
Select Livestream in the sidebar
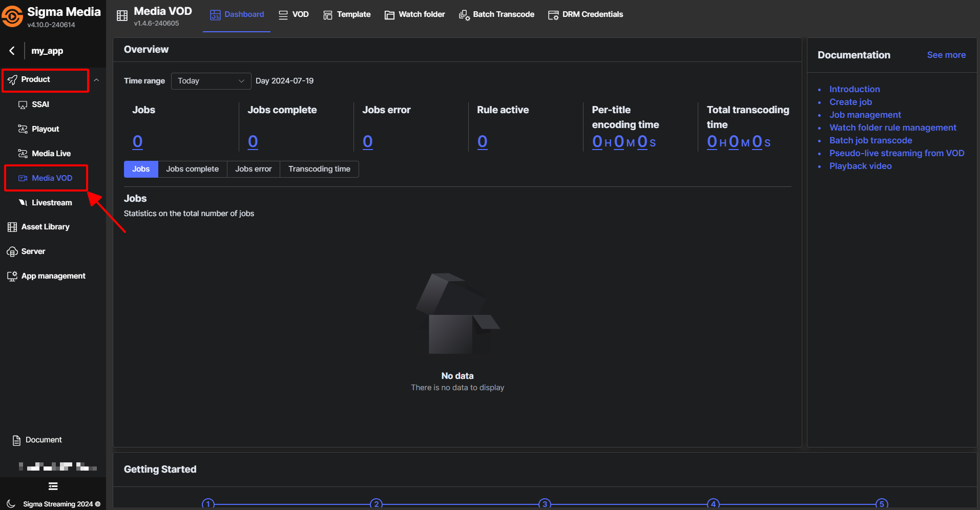tap(51, 203)
